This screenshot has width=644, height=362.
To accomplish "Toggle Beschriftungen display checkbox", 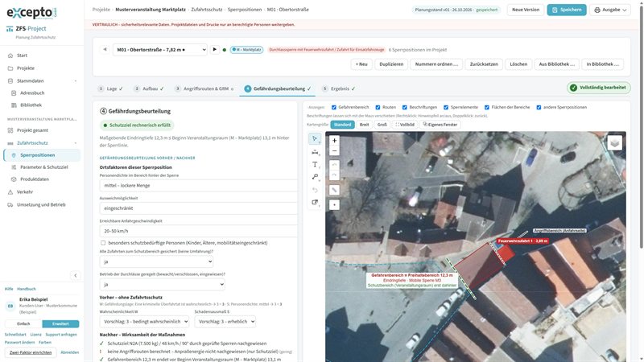I will [405, 107].
